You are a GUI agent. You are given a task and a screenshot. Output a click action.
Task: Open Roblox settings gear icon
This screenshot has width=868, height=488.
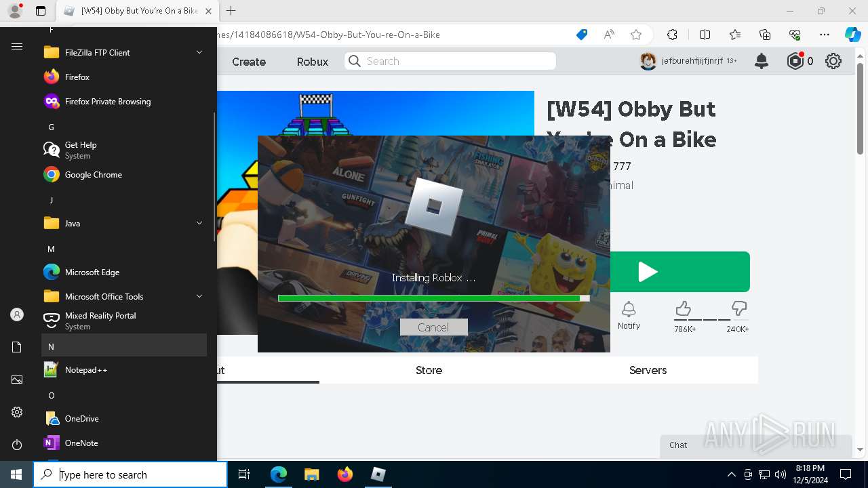[833, 61]
